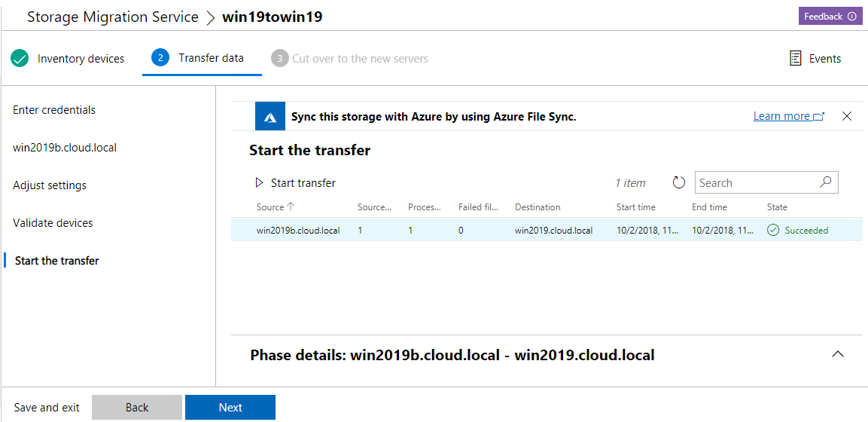Sort by the Failed files column
The image size is (868, 422).
(x=479, y=207)
